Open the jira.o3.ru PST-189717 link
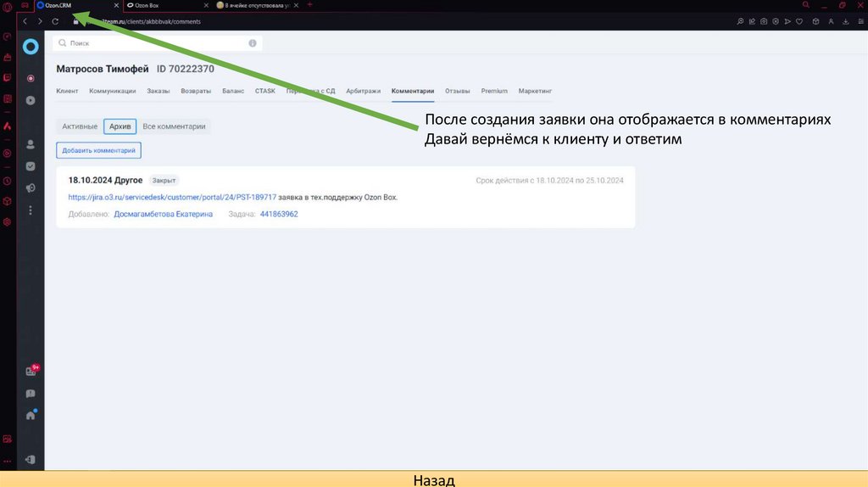This screenshot has width=868, height=487. [172, 197]
